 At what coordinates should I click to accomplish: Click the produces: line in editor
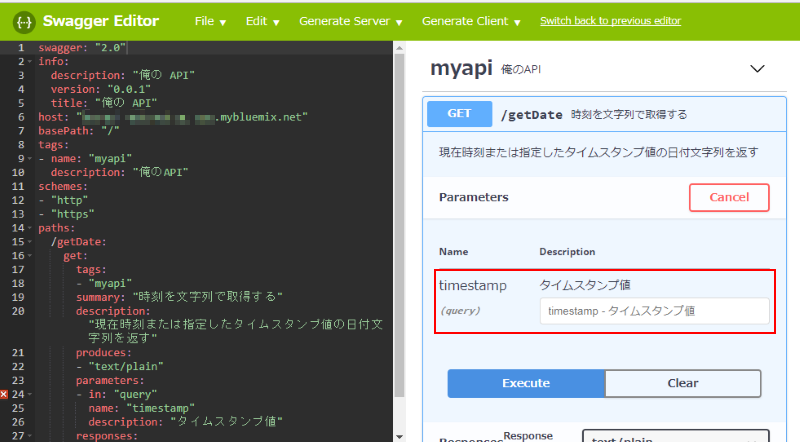point(104,353)
